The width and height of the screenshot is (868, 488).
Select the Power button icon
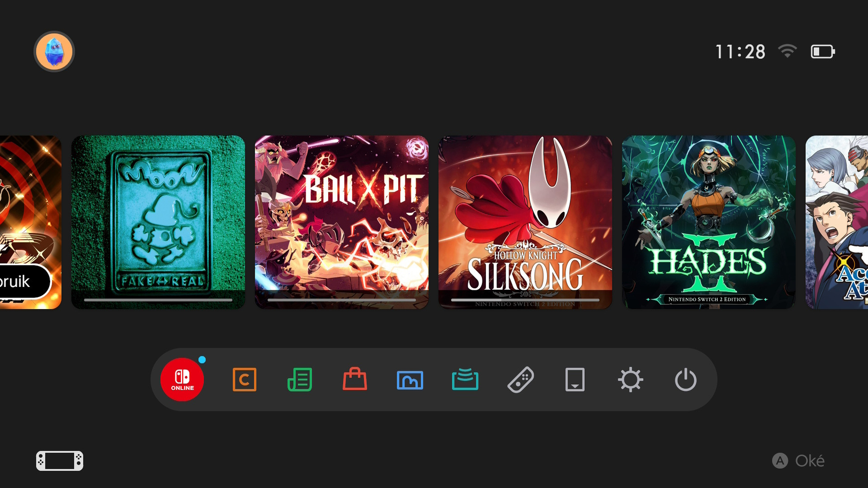(x=685, y=380)
